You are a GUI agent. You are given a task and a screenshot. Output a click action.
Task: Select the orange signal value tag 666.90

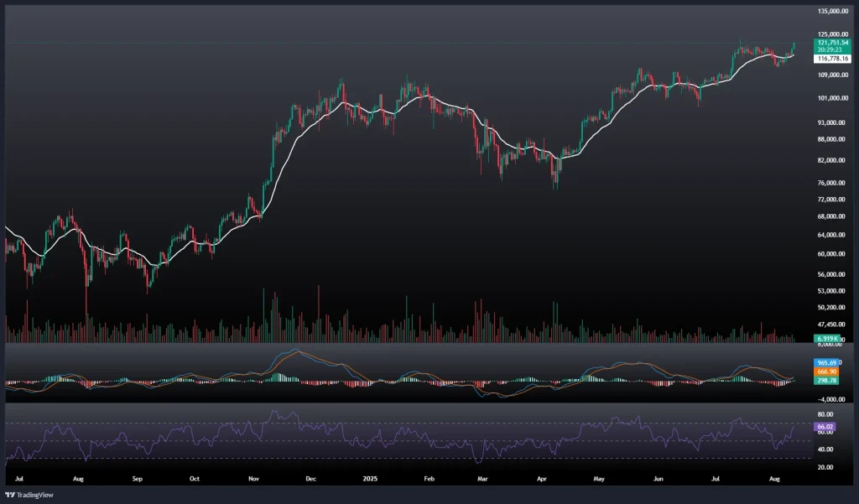click(825, 371)
